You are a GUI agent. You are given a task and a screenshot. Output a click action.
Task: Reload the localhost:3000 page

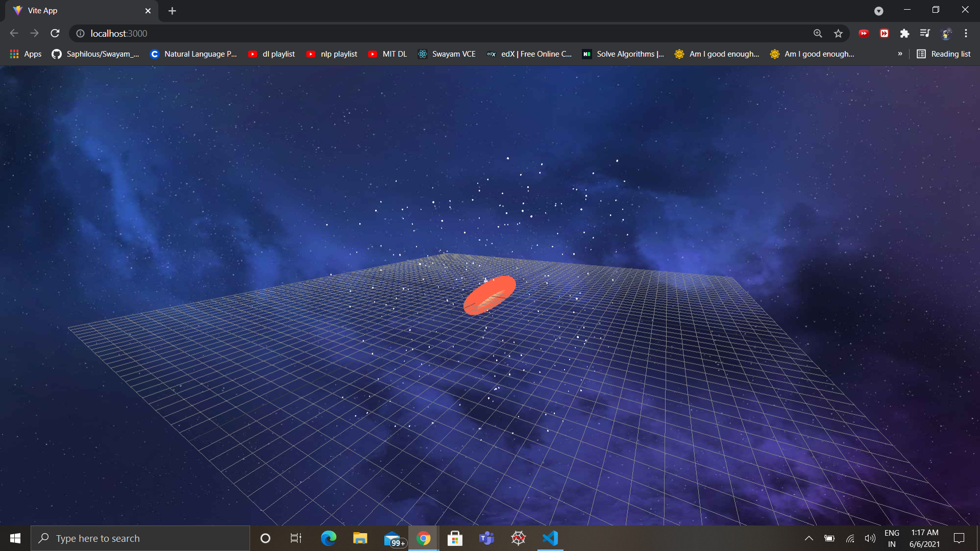pyautogui.click(x=55, y=33)
